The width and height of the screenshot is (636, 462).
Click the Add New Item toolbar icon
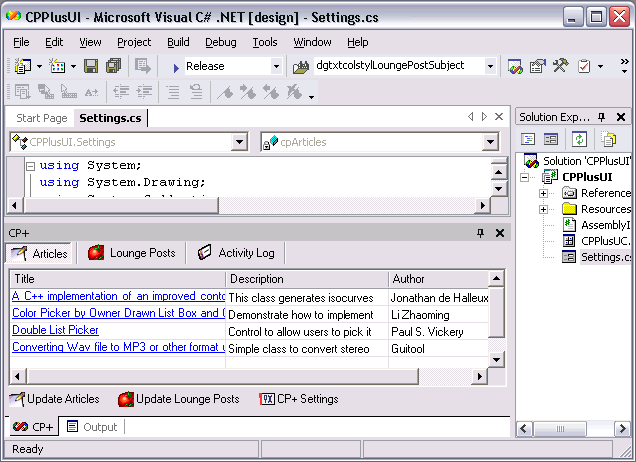coord(57,66)
